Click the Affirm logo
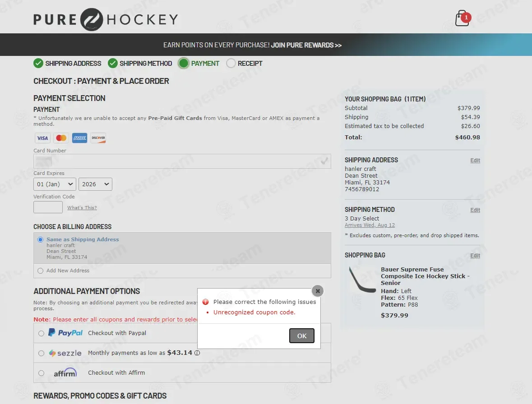The height and width of the screenshot is (404, 532). click(x=65, y=372)
